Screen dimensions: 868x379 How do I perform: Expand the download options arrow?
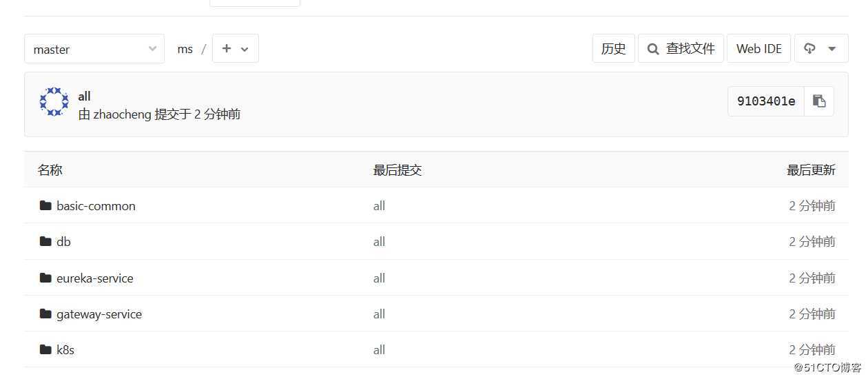click(x=832, y=49)
